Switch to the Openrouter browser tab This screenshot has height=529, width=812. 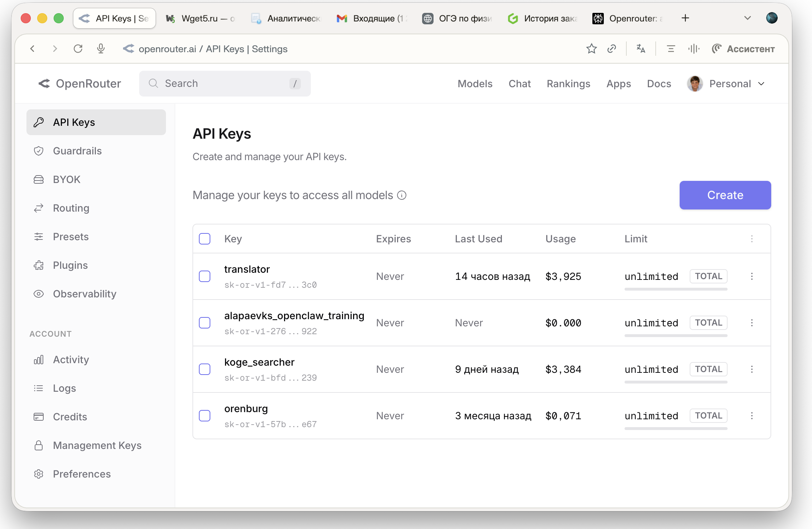(628, 18)
